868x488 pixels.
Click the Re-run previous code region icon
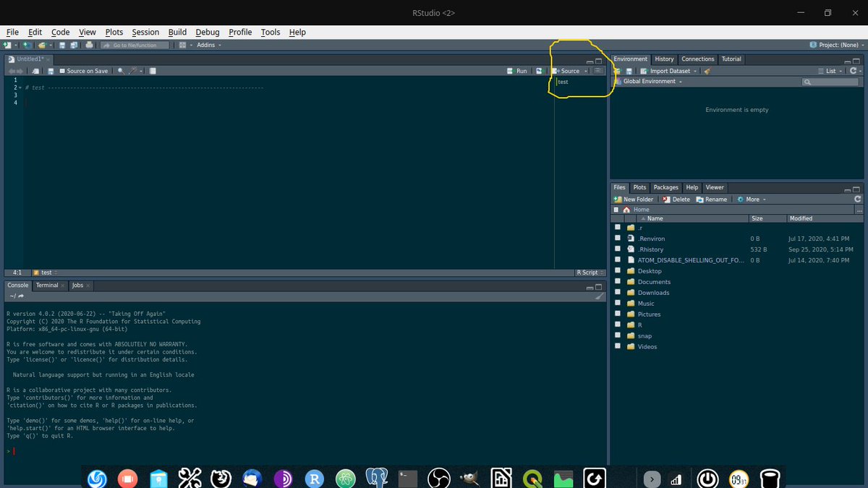(540, 71)
